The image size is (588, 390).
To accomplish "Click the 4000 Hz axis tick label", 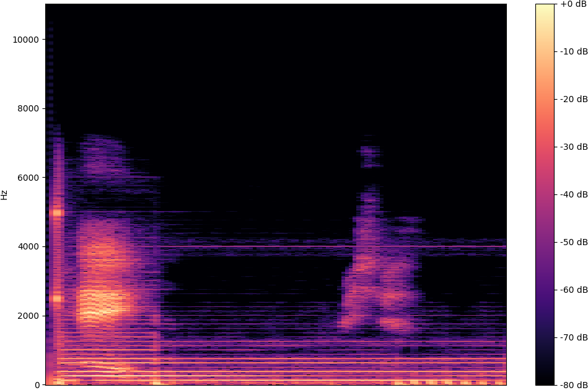I will point(28,247).
